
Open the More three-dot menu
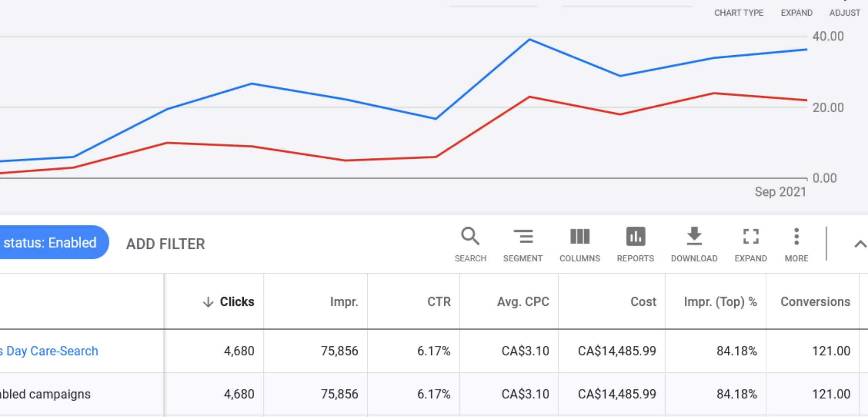coord(796,237)
